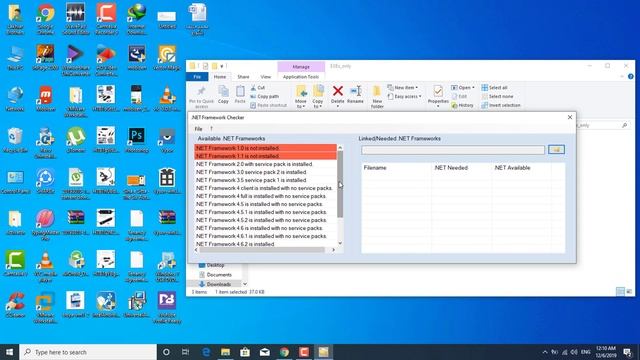This screenshot has height=360, width=640.
Task: Click the Windows Start button
Action: point(9,352)
